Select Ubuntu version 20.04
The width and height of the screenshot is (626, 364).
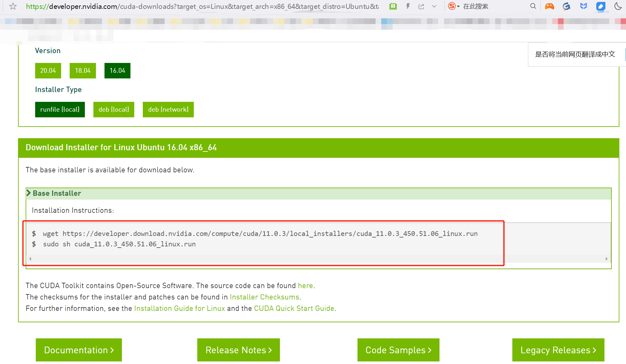pyautogui.click(x=48, y=71)
